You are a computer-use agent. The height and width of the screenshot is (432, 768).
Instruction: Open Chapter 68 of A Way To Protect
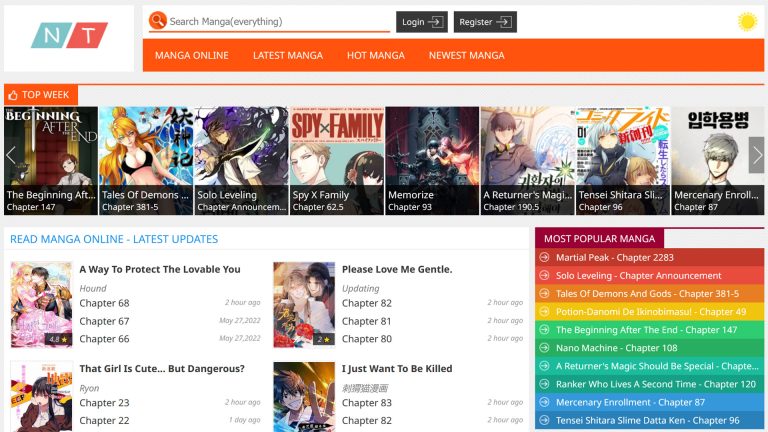coord(104,303)
